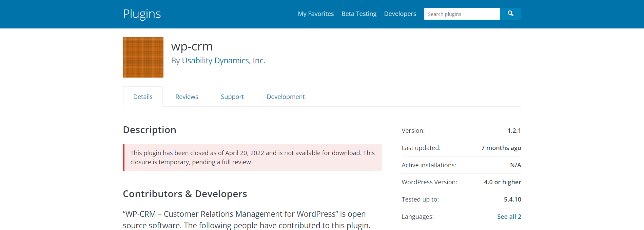Click the 'Active installations:' label
The width and height of the screenshot is (644, 230).
click(x=429, y=165)
